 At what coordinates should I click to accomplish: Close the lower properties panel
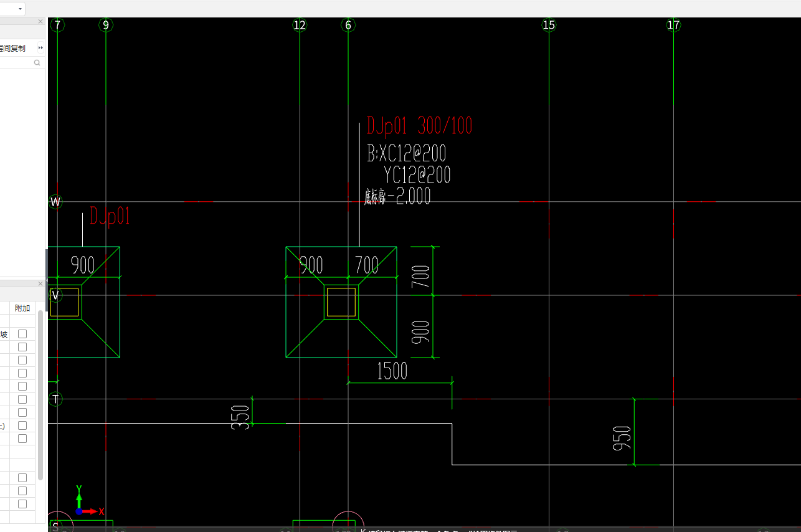[x=40, y=283]
